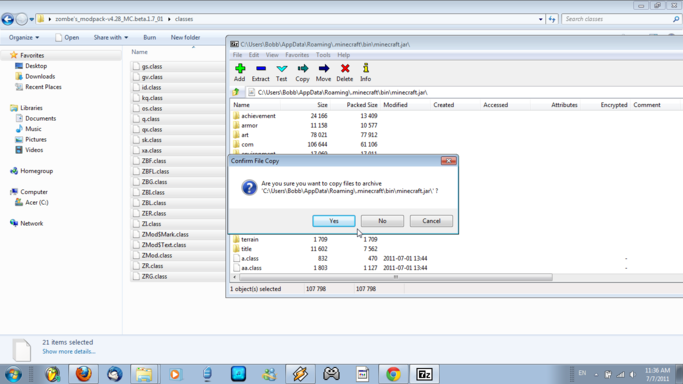Go up one folder in 7-Zip
Image resolution: width=683 pixels, height=384 pixels.
tap(236, 92)
